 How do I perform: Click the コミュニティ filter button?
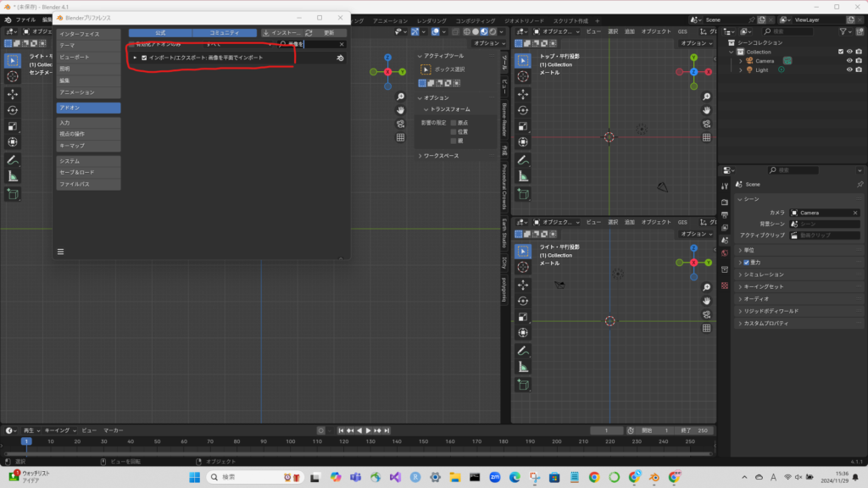coord(225,32)
